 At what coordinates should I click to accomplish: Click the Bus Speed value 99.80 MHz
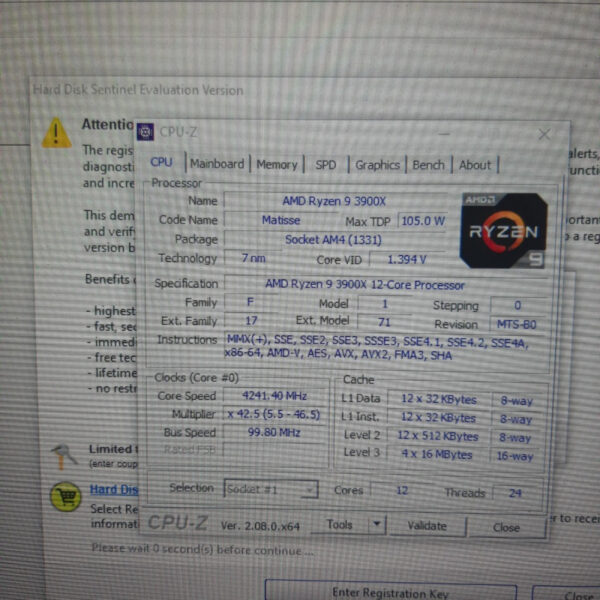(x=274, y=433)
